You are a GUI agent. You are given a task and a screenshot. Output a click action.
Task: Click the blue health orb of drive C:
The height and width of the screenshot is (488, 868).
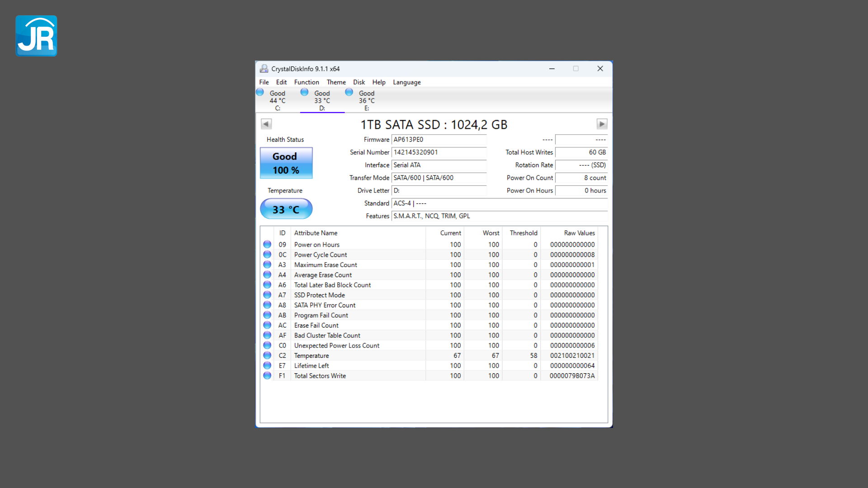pos(260,92)
